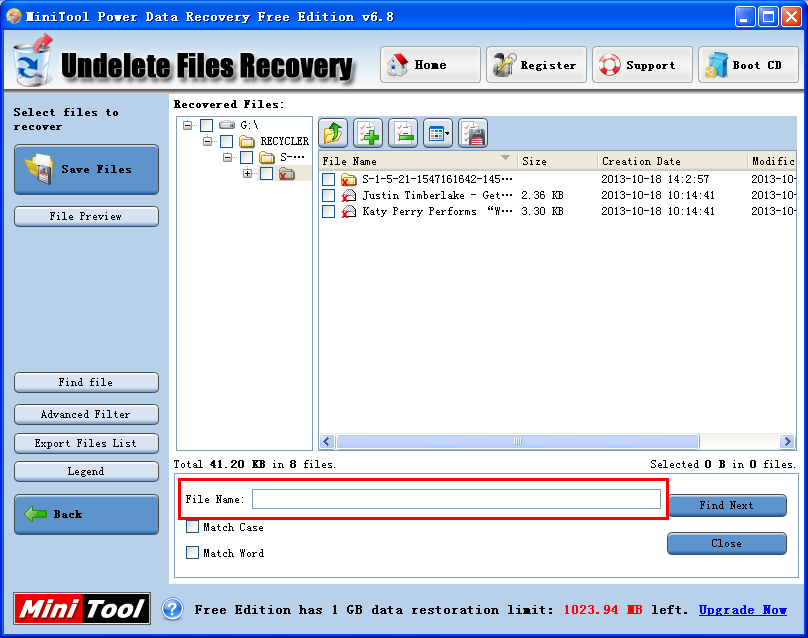Check the RECYCLER folder checkbox
Image resolution: width=808 pixels, height=638 pixels.
click(227, 141)
